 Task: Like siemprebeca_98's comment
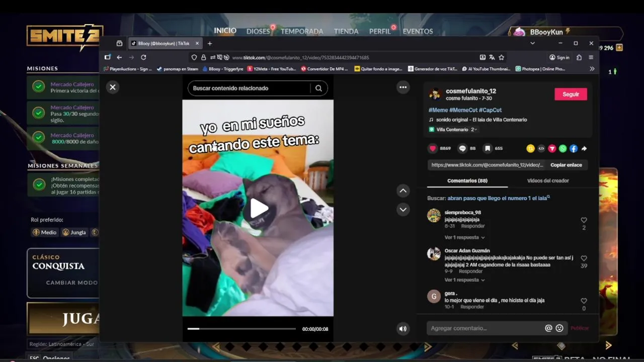coord(584,220)
